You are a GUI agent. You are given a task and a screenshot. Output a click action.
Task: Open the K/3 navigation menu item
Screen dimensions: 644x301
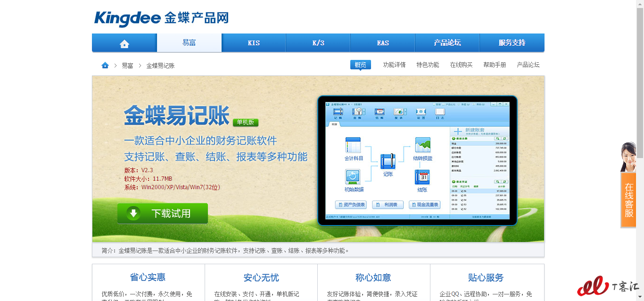tap(318, 43)
